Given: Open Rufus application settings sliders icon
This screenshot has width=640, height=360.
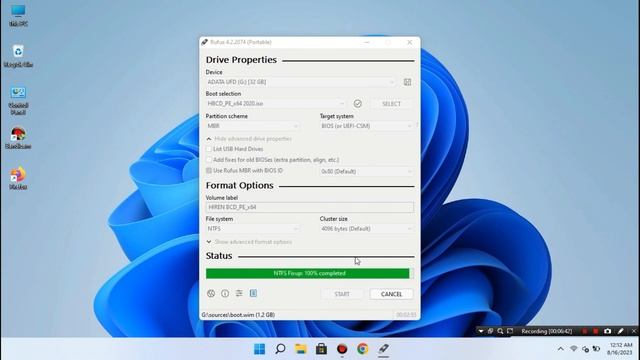Looking at the screenshot, I should [239, 293].
